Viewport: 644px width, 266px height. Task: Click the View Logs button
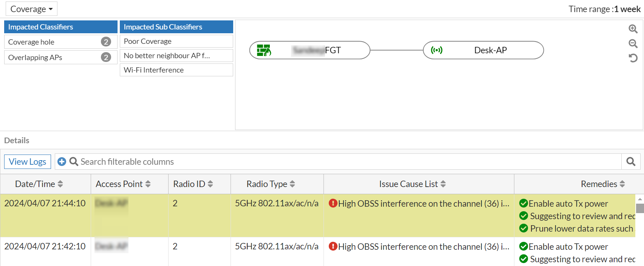coord(28,162)
